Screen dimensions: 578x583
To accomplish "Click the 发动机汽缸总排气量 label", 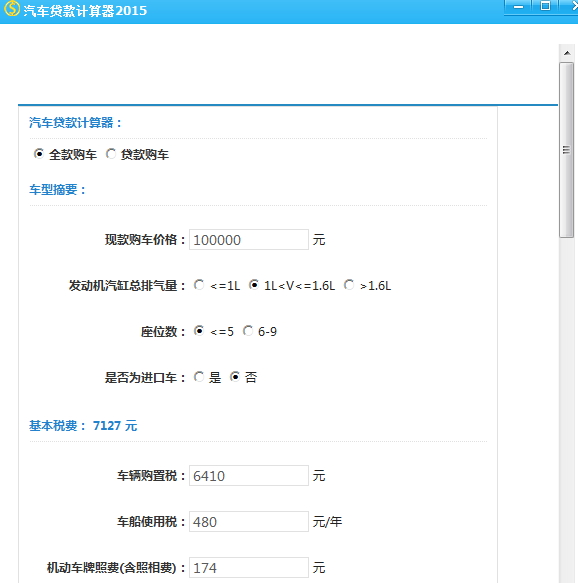I will tap(127, 286).
